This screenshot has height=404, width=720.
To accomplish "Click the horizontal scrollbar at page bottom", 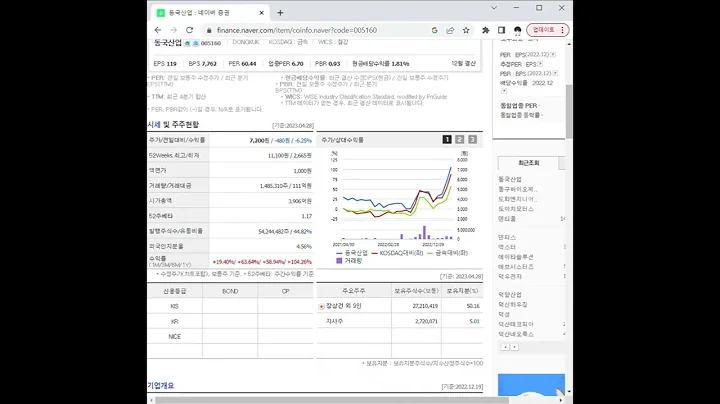I will coord(331,400).
